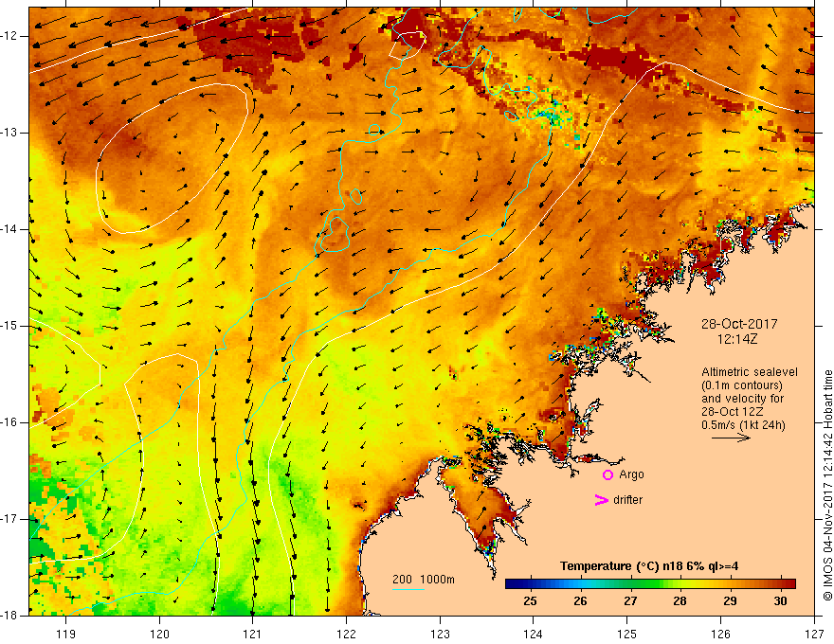Click the '200 1000m' depth legend label

[x=424, y=580]
